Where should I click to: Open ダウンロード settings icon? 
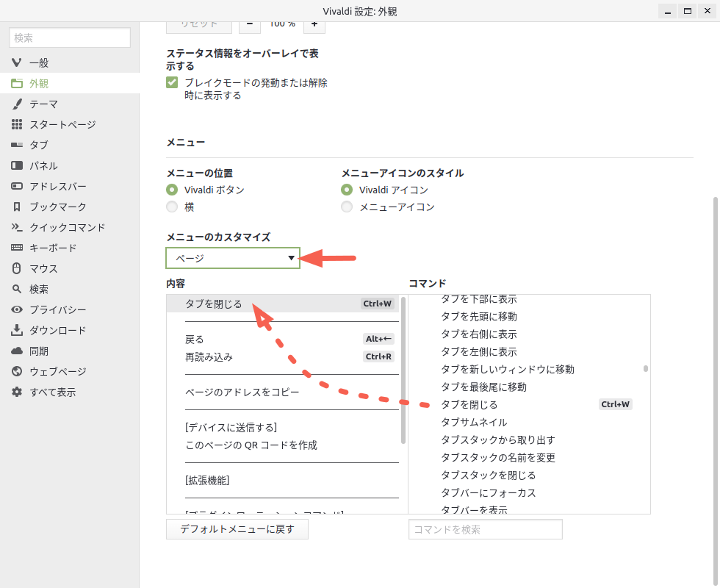(16, 330)
